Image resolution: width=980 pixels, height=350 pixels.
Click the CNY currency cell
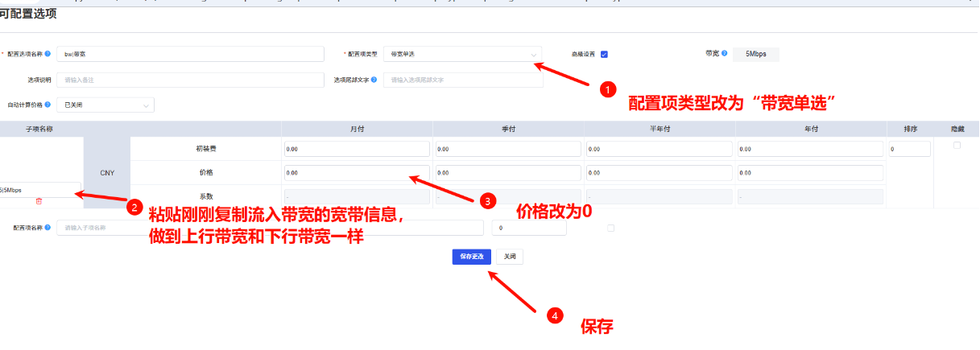click(107, 172)
